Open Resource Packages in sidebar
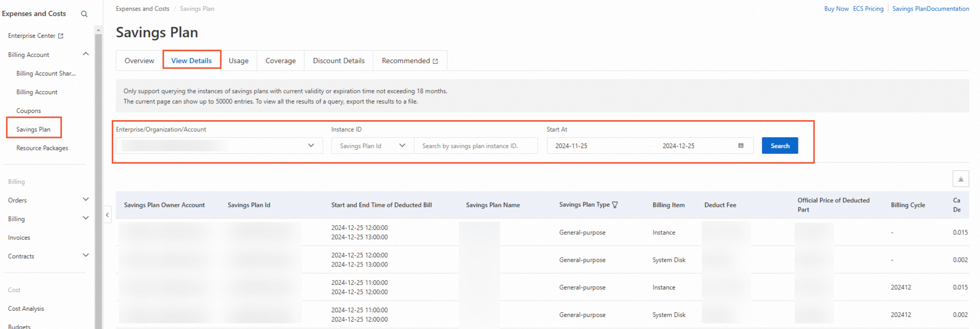This screenshot has height=329, width=980. coord(42,148)
